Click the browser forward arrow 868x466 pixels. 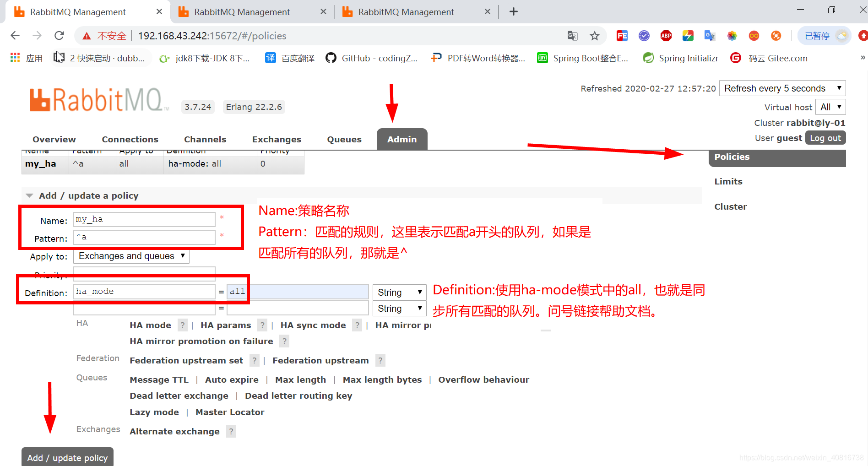37,36
